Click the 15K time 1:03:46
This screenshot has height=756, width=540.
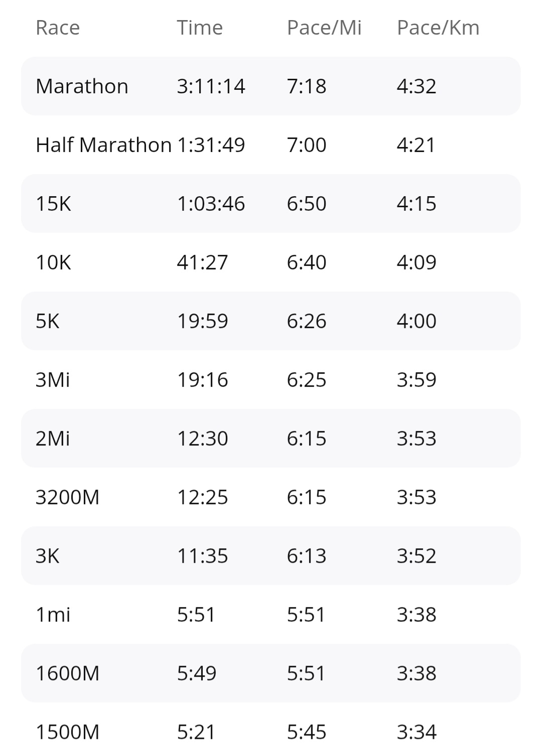coord(211,204)
